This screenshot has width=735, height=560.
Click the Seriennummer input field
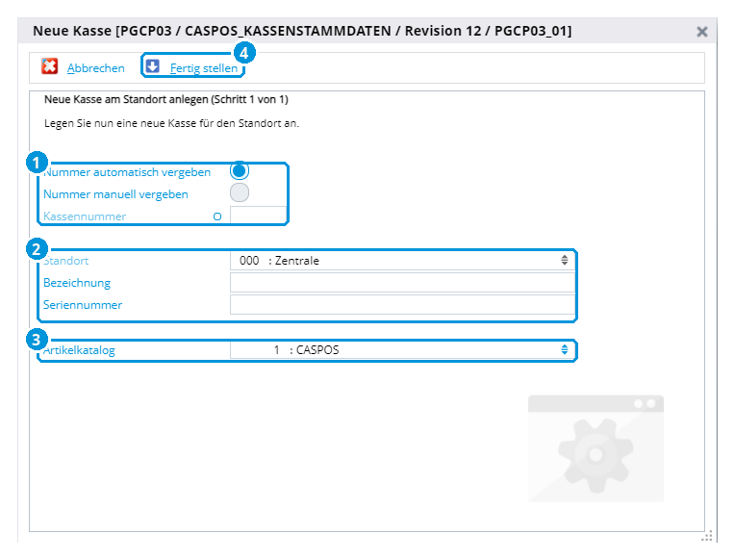click(x=402, y=304)
